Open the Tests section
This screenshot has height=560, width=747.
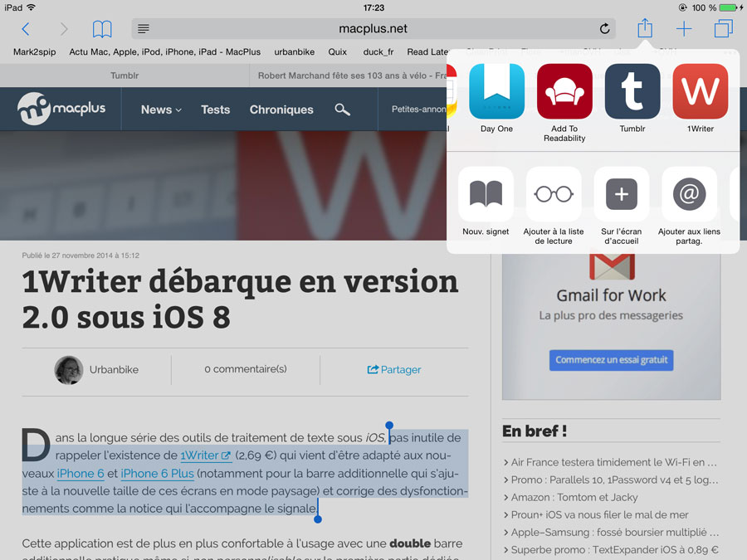(x=215, y=110)
